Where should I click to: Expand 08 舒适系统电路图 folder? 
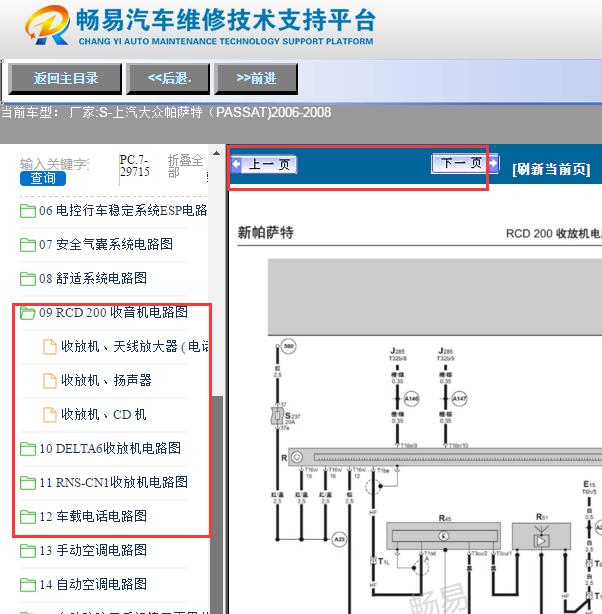93,279
